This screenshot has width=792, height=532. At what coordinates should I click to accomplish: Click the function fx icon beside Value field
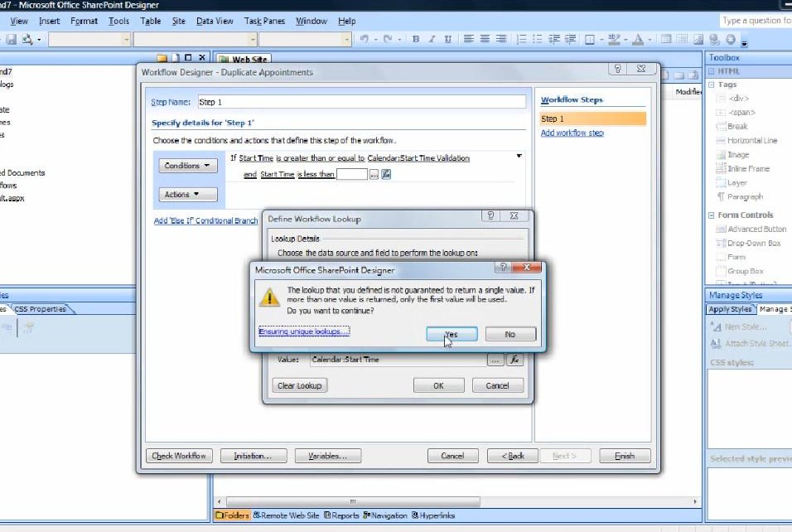(x=514, y=360)
